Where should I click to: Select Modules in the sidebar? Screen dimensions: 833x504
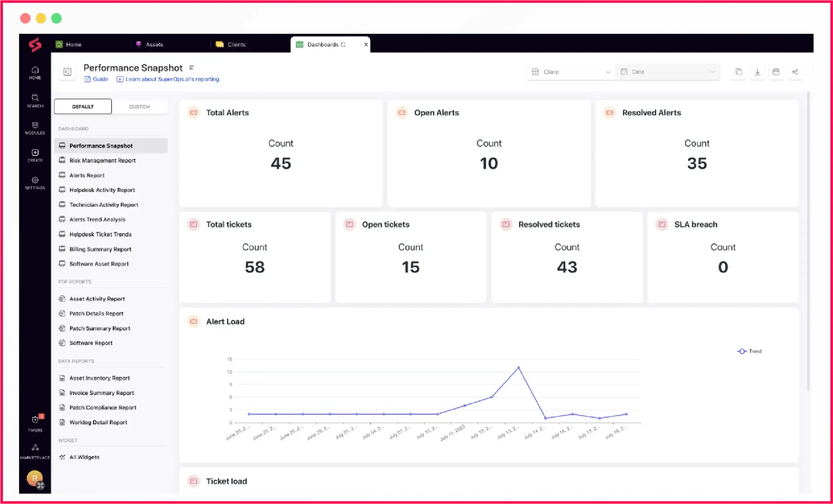tap(35, 127)
